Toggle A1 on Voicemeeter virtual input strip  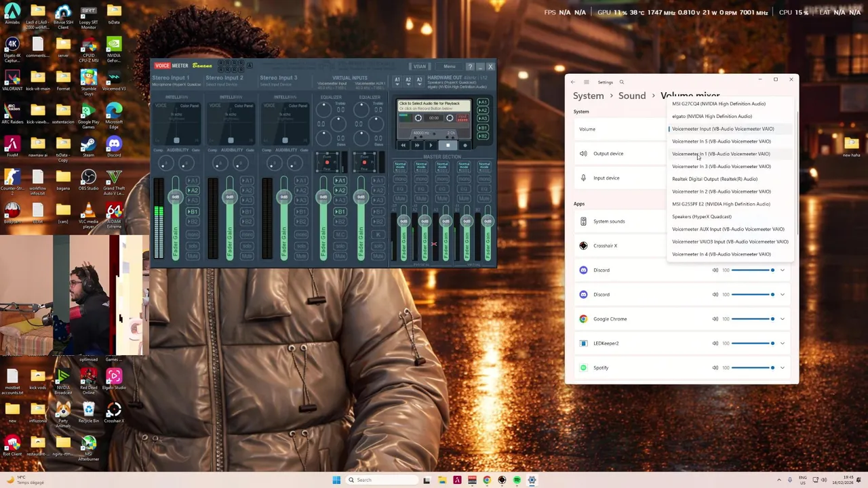[x=340, y=181]
